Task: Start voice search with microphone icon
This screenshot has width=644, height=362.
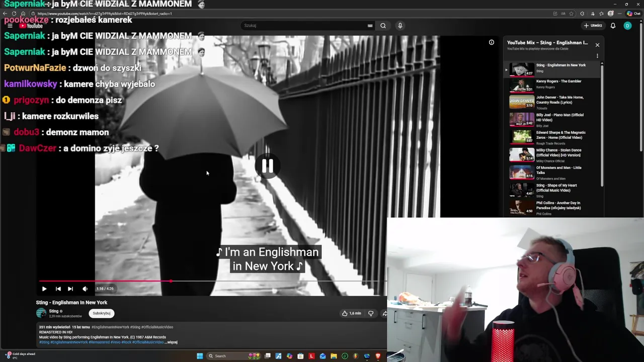Action: tap(400, 26)
